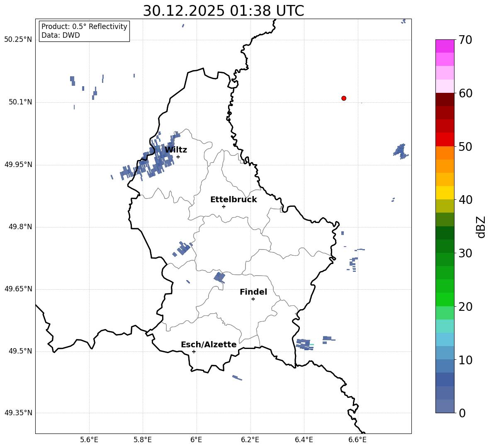Click the Ettelbruck city label
This screenshot has height=448, width=491.
(233, 200)
